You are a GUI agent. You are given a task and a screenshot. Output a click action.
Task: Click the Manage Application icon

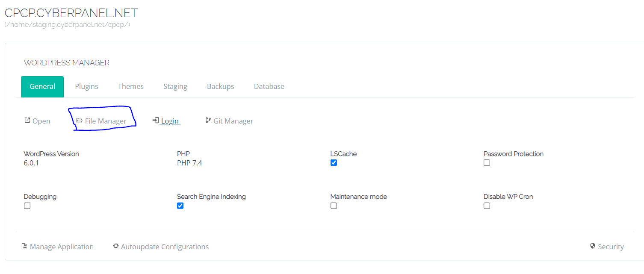(24, 246)
